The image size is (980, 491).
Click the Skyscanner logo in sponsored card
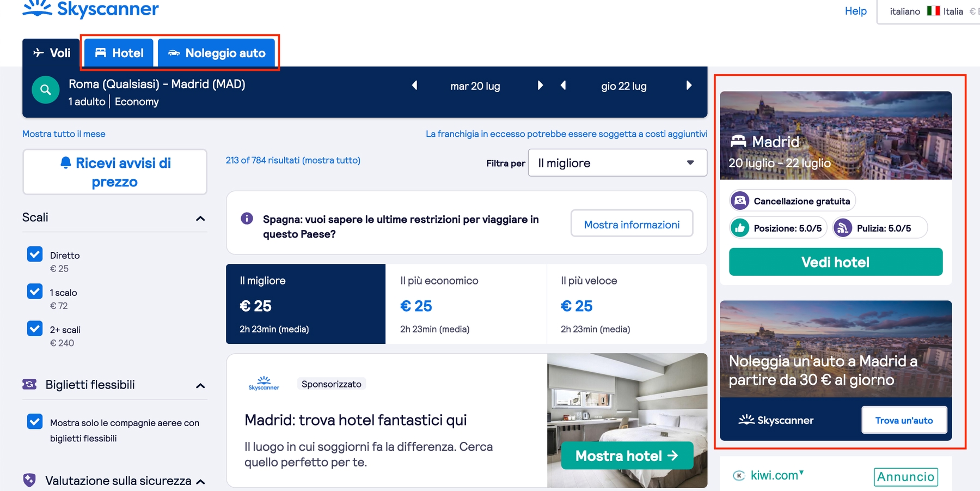pyautogui.click(x=264, y=383)
